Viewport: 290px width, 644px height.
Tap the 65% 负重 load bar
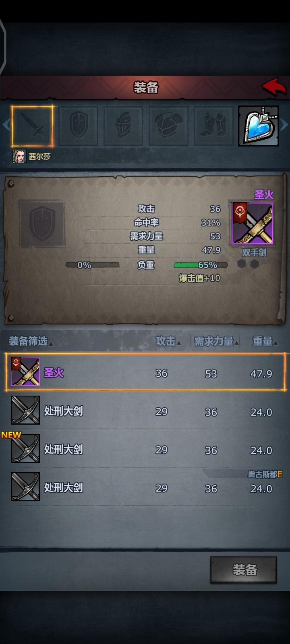pyautogui.click(x=201, y=265)
